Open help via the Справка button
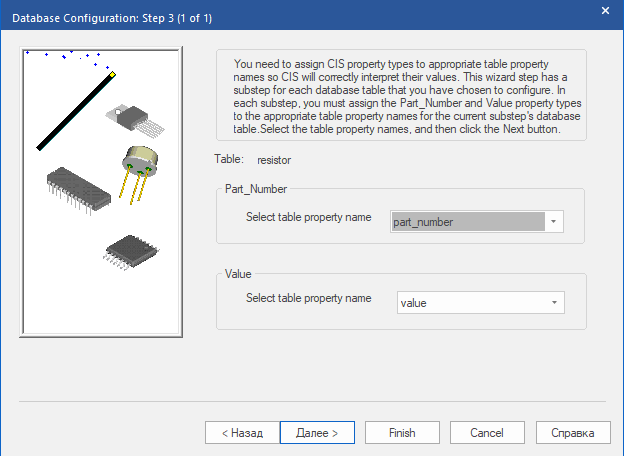 point(573,432)
